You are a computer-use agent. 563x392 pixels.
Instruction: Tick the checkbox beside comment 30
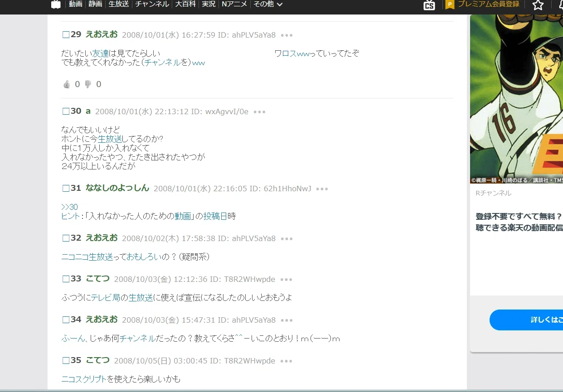click(66, 111)
